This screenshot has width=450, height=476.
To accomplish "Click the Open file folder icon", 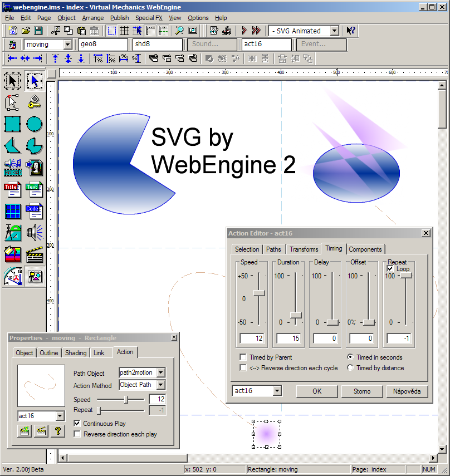I will coord(26,31).
